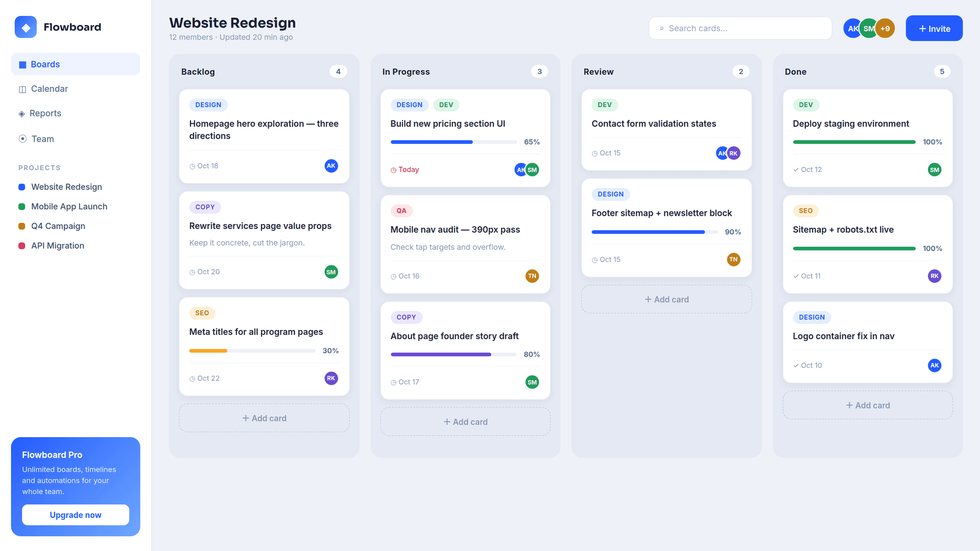Click the Oct 12 date on Deploy staging card
980x551 pixels.
(x=808, y=170)
